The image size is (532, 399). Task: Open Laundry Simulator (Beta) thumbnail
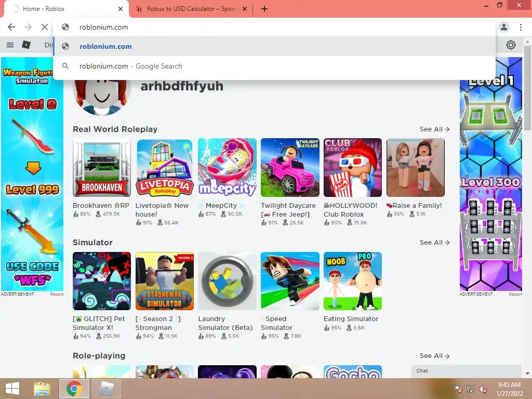(228, 281)
